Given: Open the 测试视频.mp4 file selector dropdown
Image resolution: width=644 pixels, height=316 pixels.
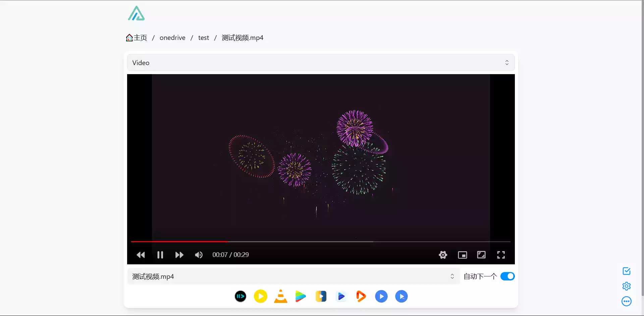Looking at the screenshot, I should [293, 276].
